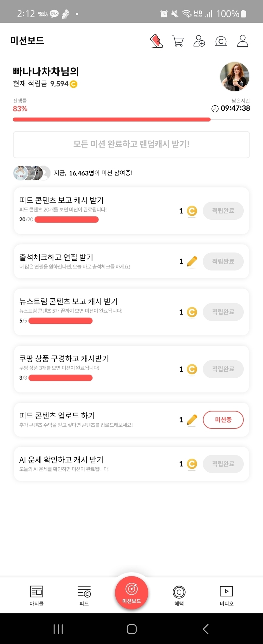The image size is (263, 644).
Task: Tap the invite friend icon
Action: pos(199,41)
